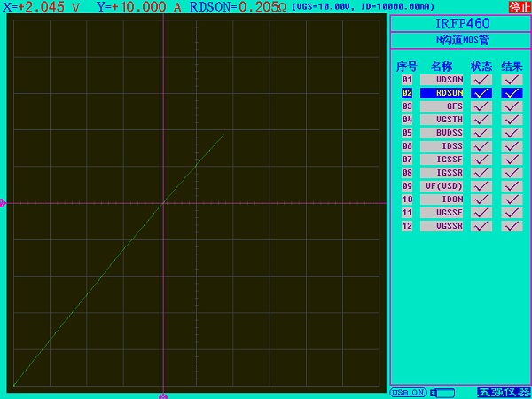This screenshot has width=532, height=399.
Task: Toggle the 状态 checkbox for GFS
Action: tap(481, 106)
